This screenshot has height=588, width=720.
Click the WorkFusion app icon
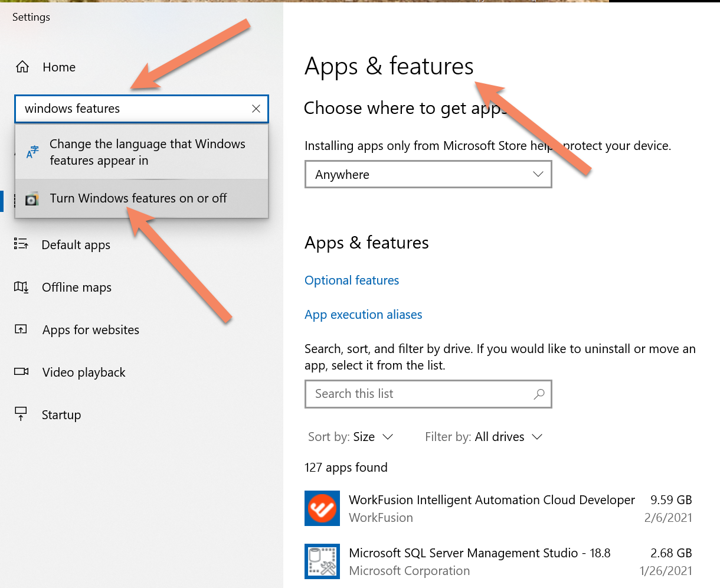tap(322, 508)
